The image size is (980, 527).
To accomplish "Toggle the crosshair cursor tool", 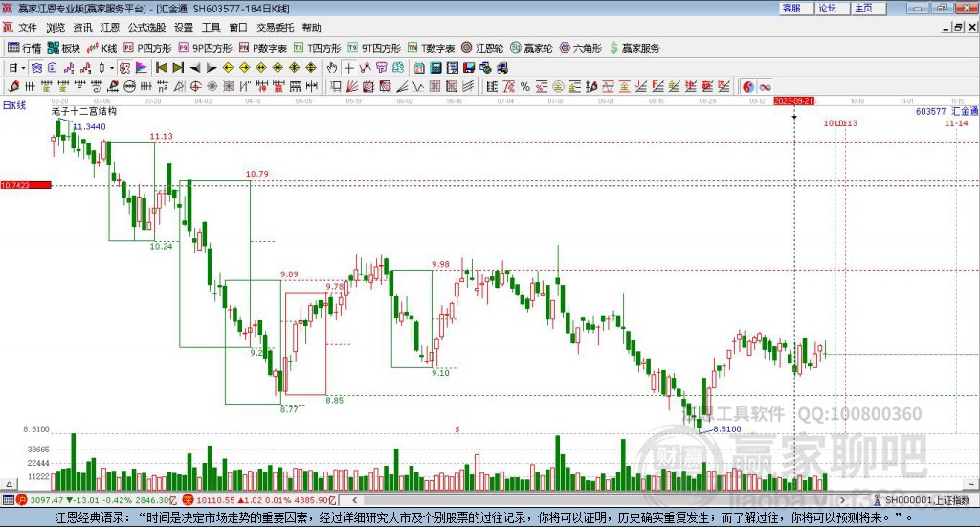I will [348, 68].
